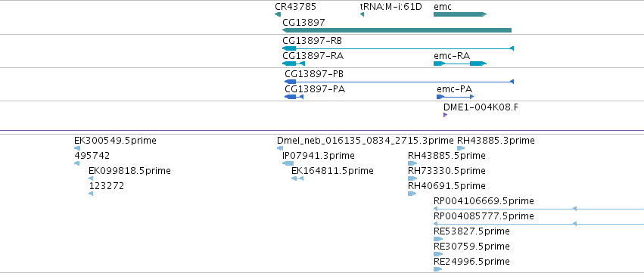Image resolution: width=644 pixels, height=273 pixels.
Task: Click the EK164811.5prime EST feature
Action: coord(297,178)
